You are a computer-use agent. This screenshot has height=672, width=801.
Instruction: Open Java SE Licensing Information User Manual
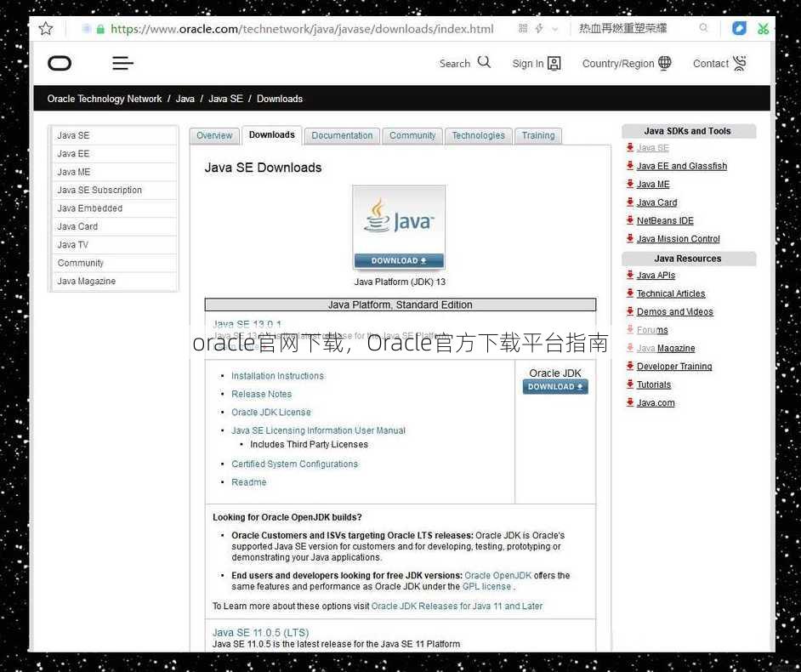[x=318, y=430]
